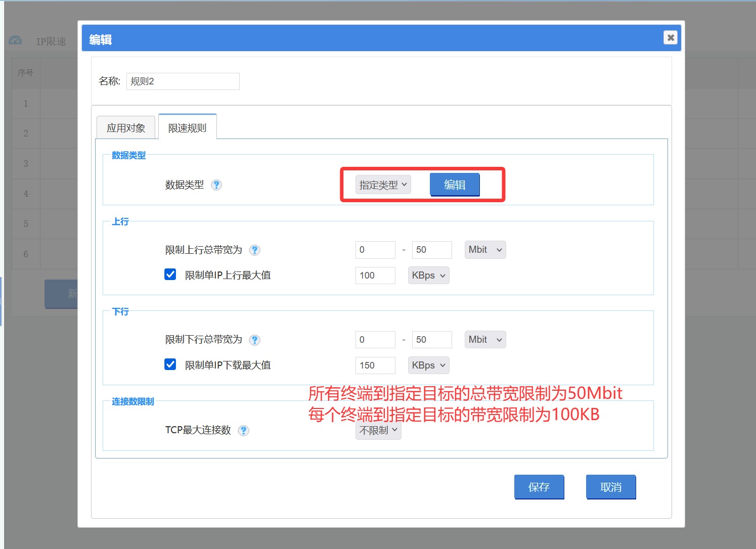Uncheck 限制单IP上行最大值 checkbox
Screen dimensions: 756x549
point(170,274)
